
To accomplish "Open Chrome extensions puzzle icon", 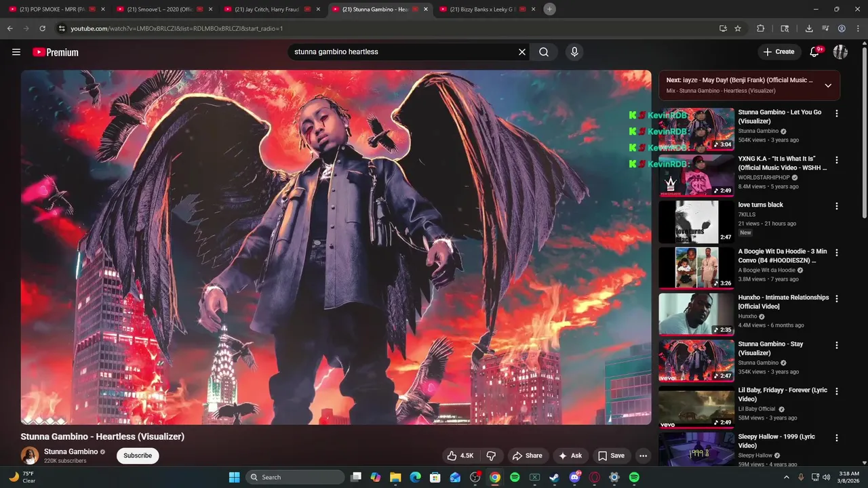I will pyautogui.click(x=760, y=28).
